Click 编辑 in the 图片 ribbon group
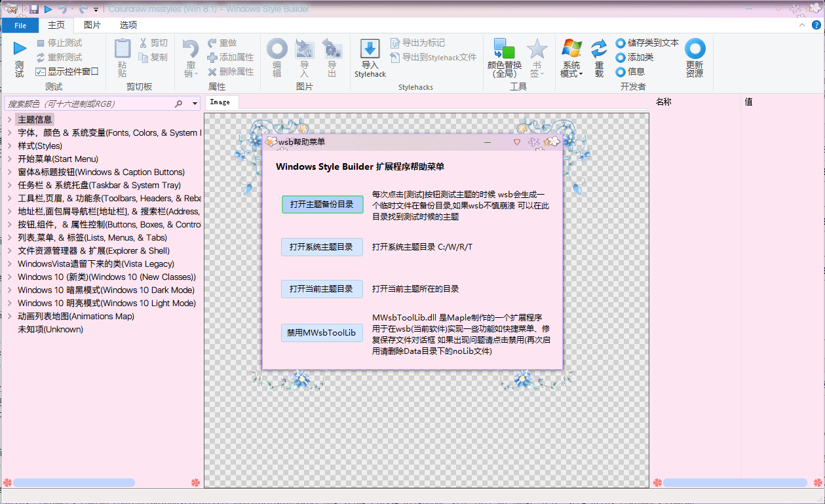 point(277,58)
